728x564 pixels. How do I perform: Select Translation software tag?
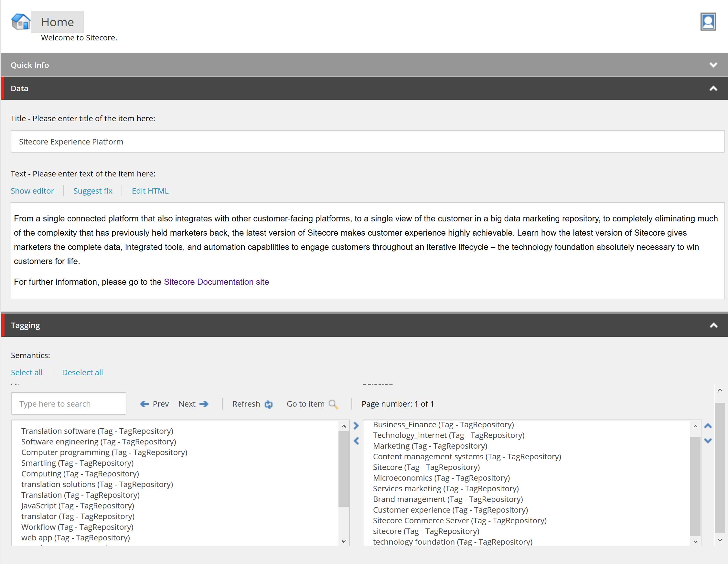97,431
